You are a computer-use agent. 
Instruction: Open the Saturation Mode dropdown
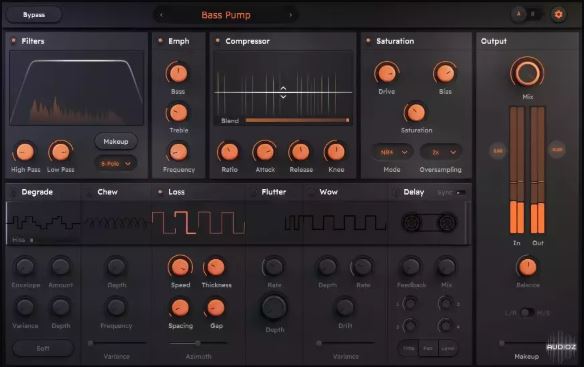(393, 152)
